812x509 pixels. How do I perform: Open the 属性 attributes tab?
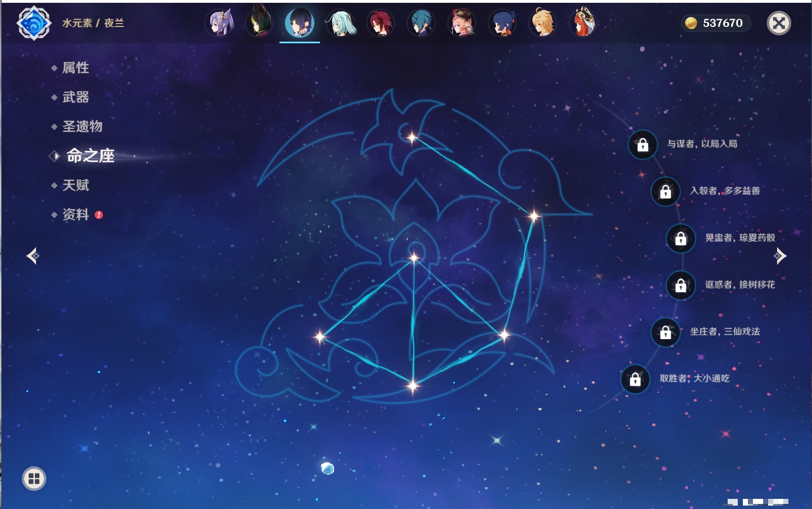click(x=75, y=68)
